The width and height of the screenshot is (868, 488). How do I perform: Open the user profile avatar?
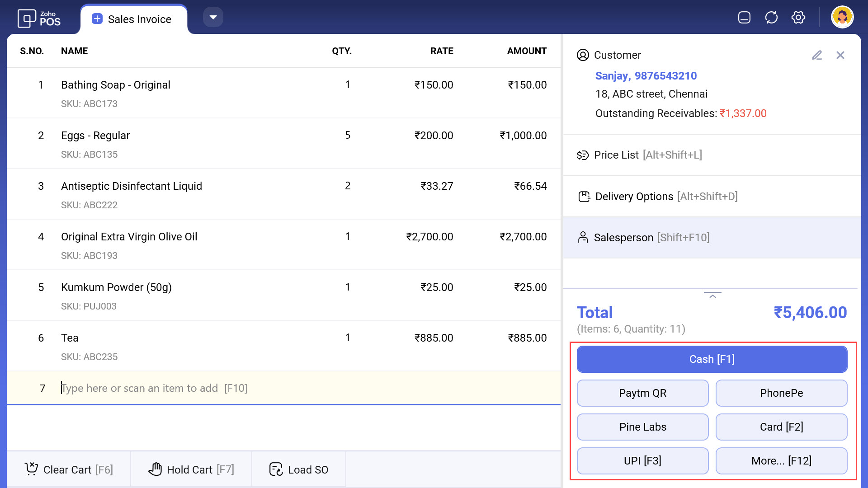click(x=842, y=17)
